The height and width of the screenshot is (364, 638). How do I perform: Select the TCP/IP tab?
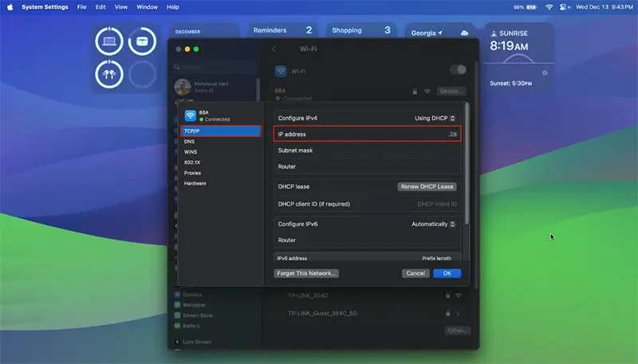click(221, 131)
